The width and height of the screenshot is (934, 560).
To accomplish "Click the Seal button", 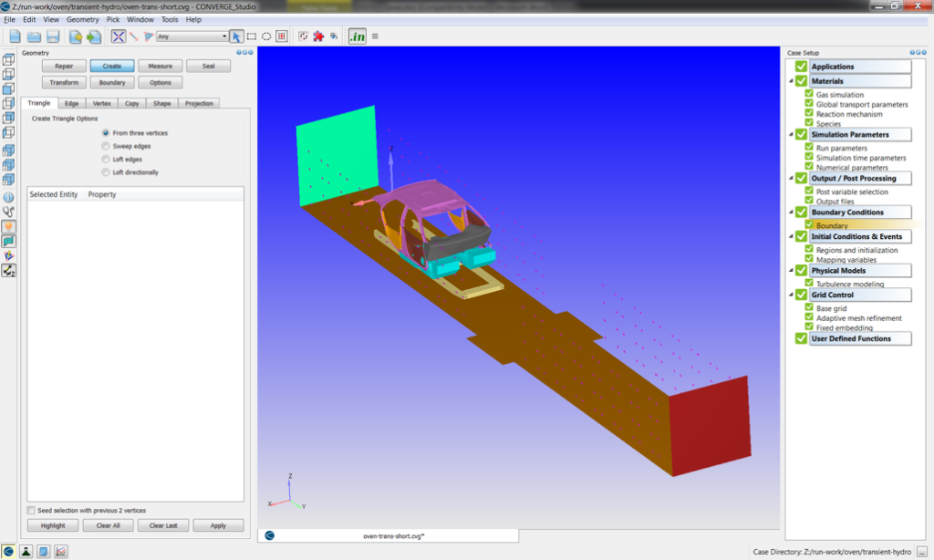I will (x=209, y=67).
